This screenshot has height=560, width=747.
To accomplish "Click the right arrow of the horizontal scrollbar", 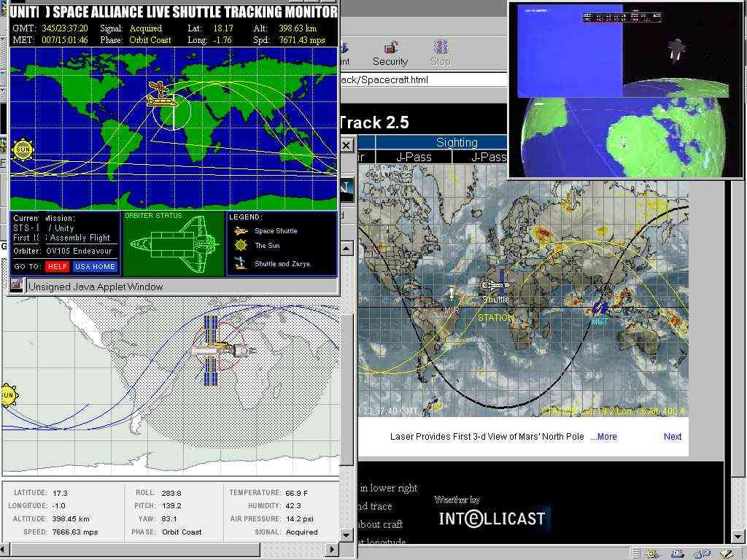I will [x=332, y=549].
